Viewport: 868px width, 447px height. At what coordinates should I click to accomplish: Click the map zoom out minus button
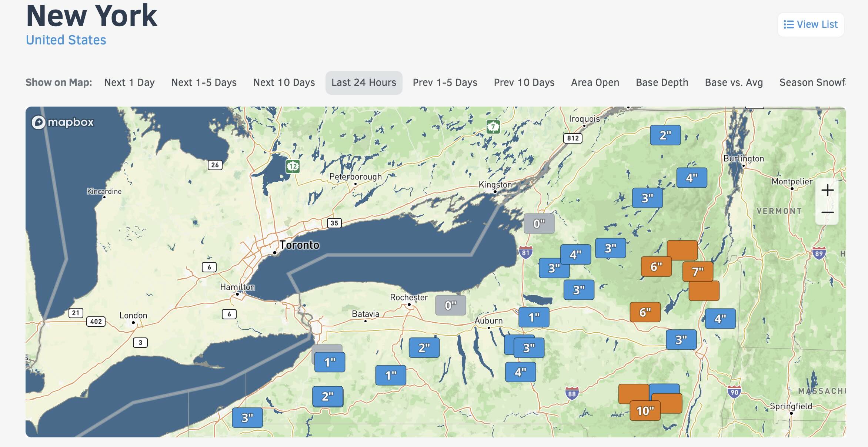pyautogui.click(x=827, y=212)
